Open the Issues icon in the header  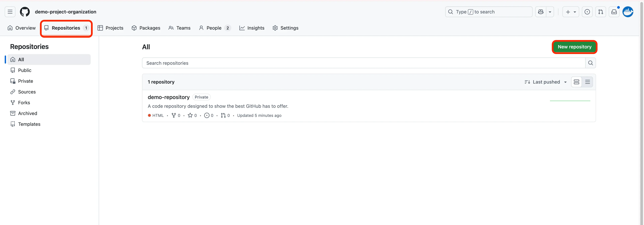coord(587,12)
